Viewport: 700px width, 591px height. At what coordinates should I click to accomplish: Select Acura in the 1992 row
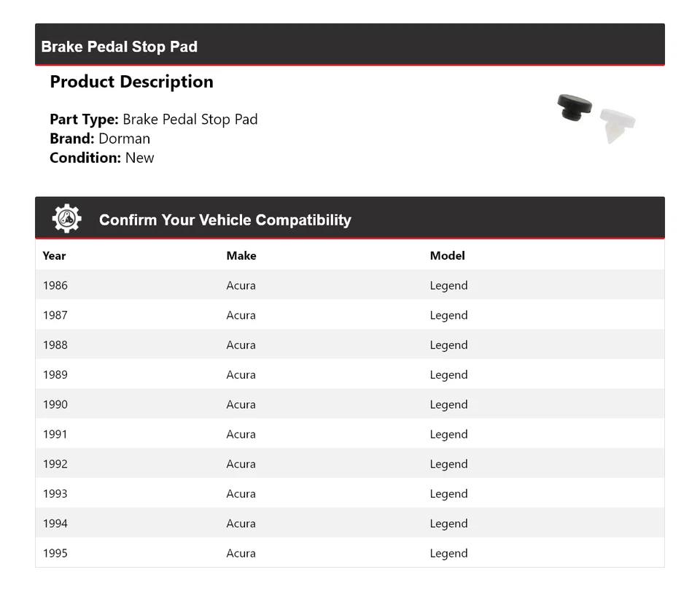point(241,464)
